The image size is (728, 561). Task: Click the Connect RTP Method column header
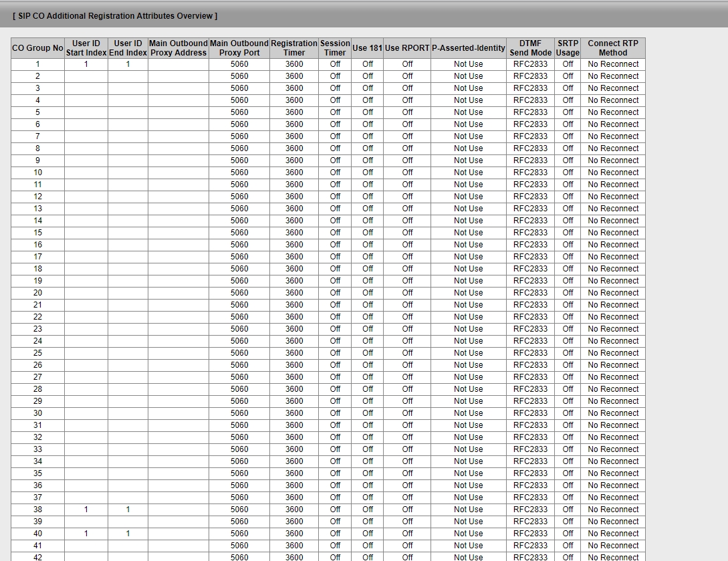tap(613, 48)
